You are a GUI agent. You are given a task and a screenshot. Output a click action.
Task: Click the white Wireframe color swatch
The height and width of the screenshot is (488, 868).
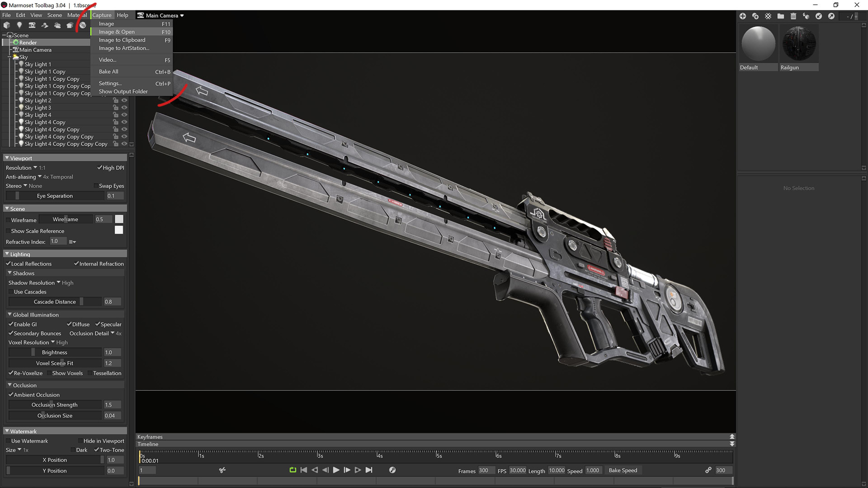tap(119, 219)
